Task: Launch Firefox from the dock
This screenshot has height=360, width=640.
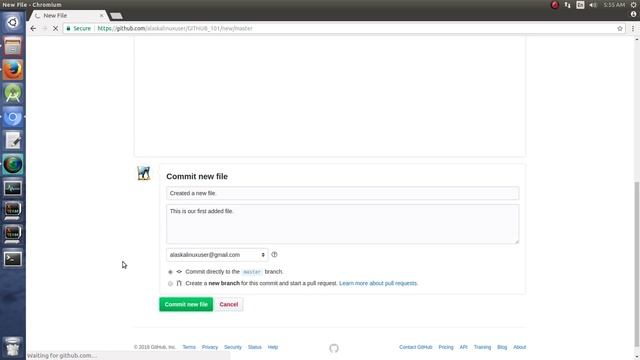Action: coord(13,69)
